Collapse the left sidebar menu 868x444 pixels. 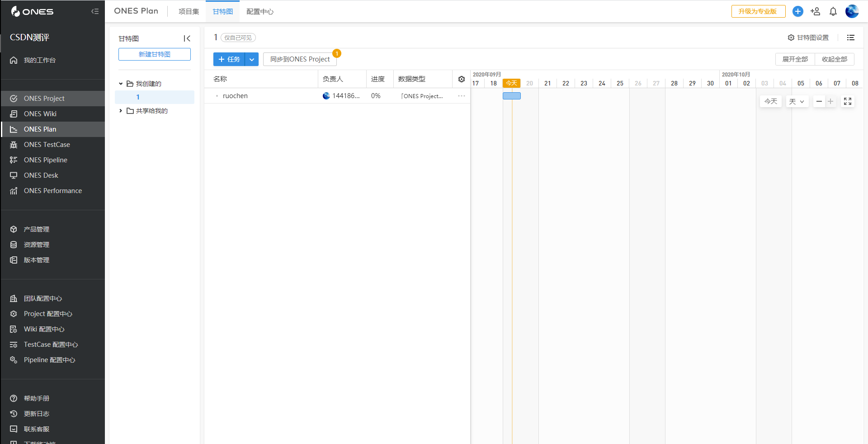click(x=95, y=11)
